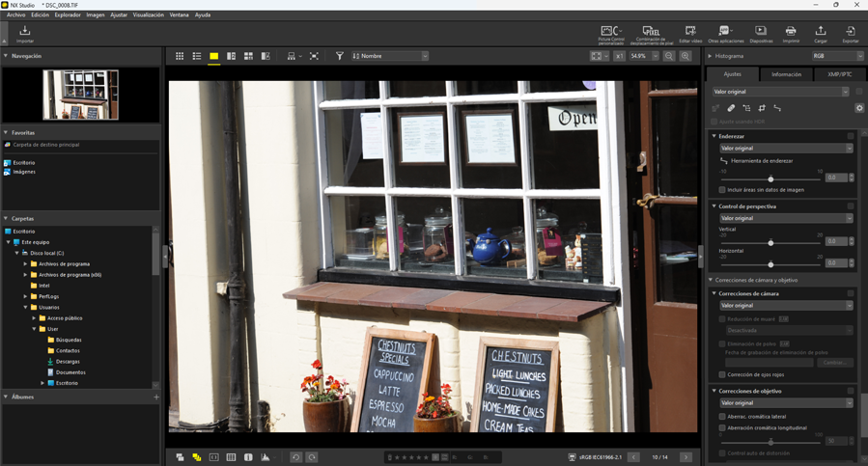Open the Editar vídeo tool
The width and height of the screenshot is (868, 466).
click(690, 35)
